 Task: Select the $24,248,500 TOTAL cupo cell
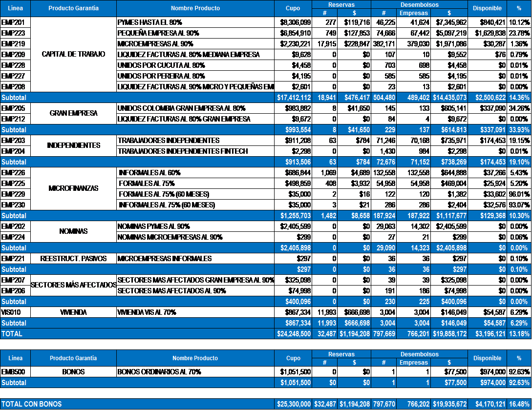pyautogui.click(x=293, y=334)
